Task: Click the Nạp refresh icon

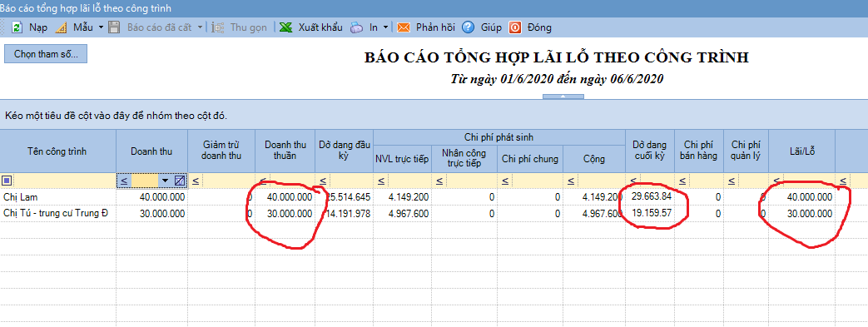Action: tap(17, 27)
